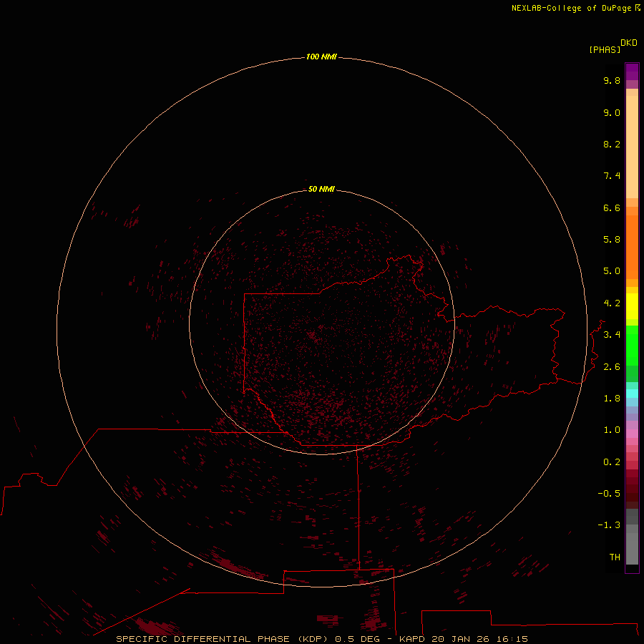
Task: Select the orange 5.8 color scale band
Action: [632, 246]
